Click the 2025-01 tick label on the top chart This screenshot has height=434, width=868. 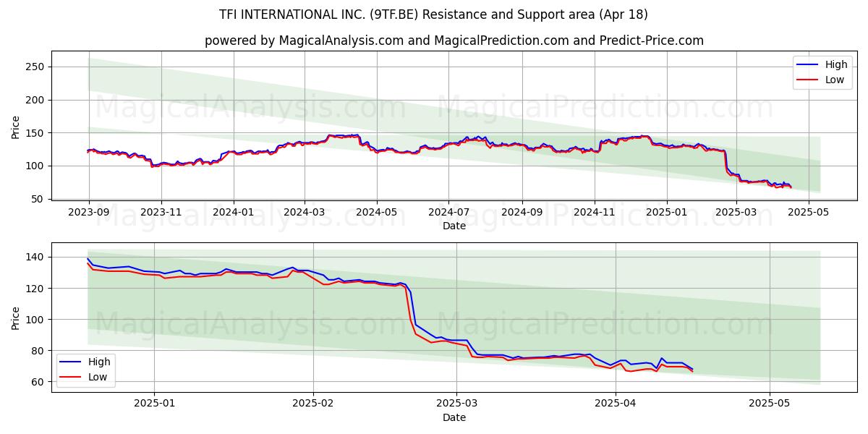coord(666,213)
